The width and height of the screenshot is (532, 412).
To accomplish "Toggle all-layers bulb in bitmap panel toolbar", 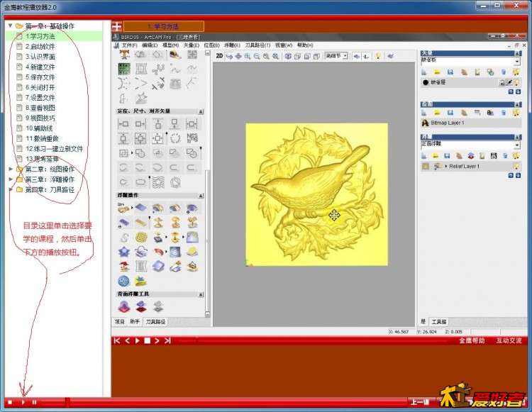I will point(516,113).
